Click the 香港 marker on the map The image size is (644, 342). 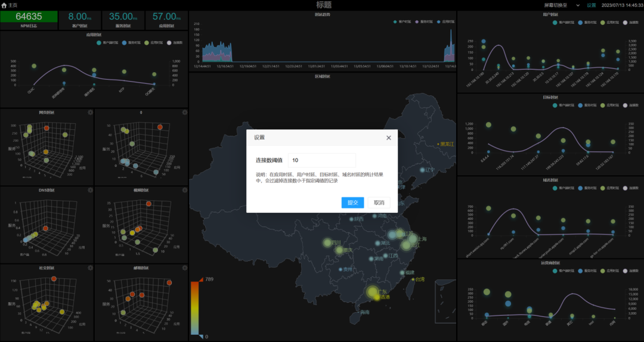point(377,297)
